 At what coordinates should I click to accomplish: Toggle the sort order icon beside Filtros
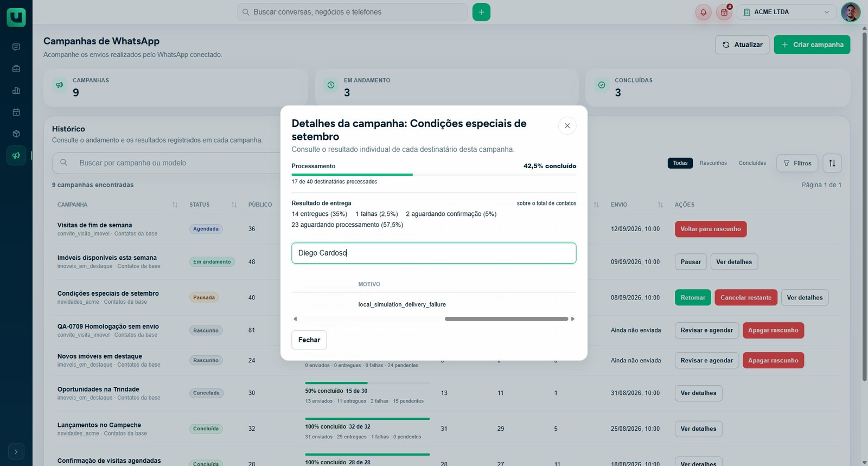pyautogui.click(x=832, y=163)
